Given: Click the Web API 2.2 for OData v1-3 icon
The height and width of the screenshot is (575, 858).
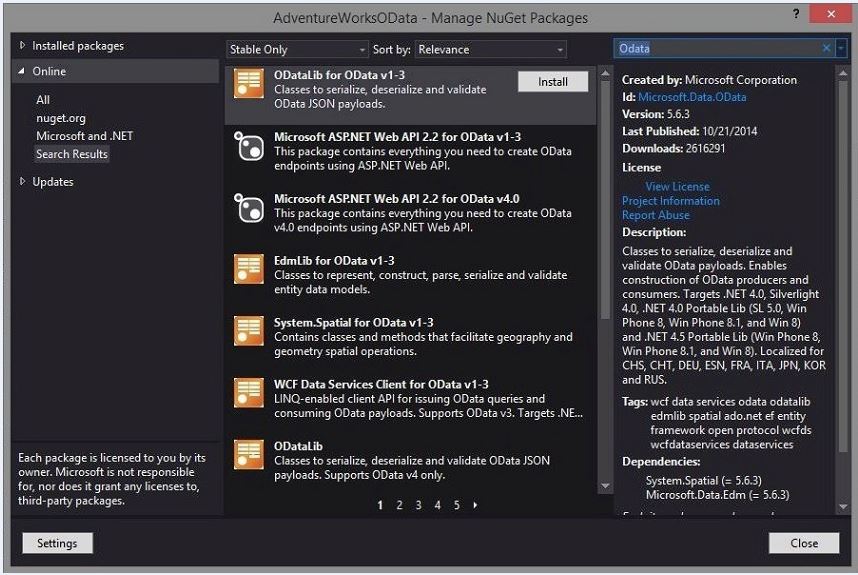Looking at the screenshot, I should pos(249,146).
